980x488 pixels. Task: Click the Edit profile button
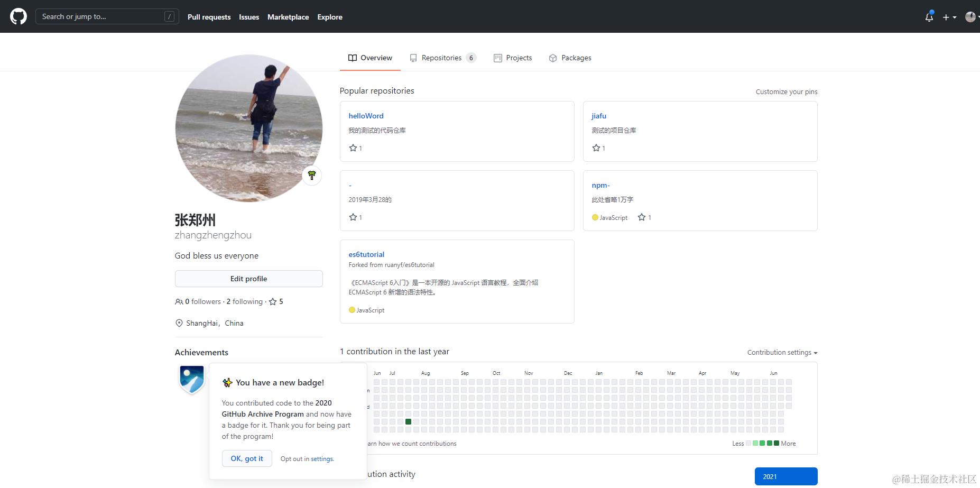coord(248,279)
